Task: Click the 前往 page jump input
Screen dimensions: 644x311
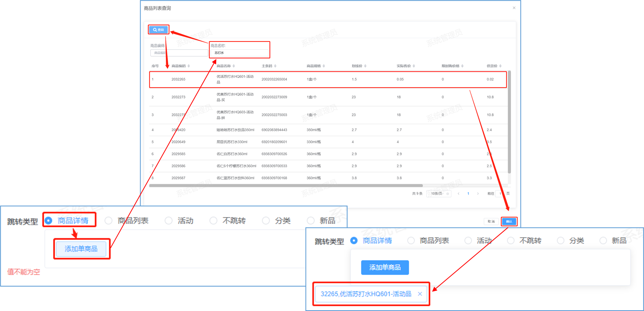Action: coord(500,194)
